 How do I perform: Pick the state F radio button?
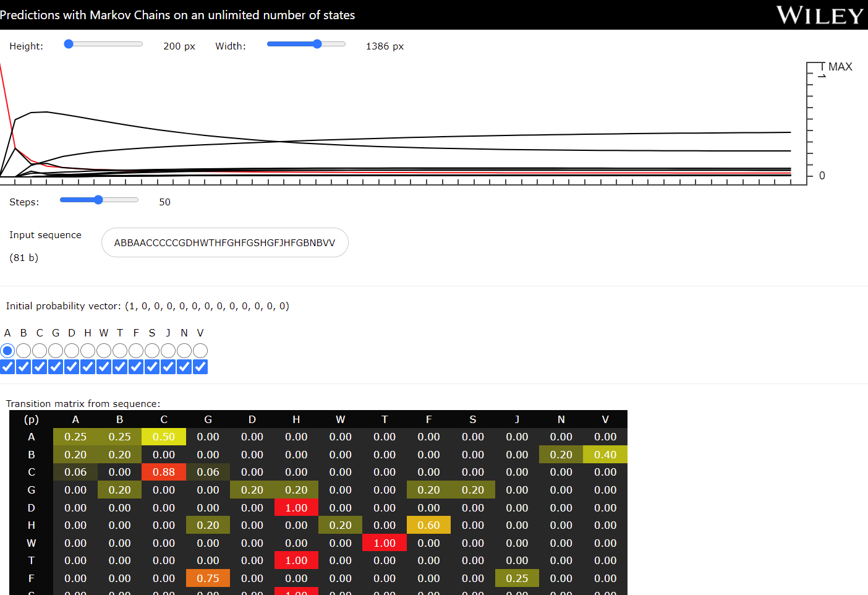coord(136,351)
